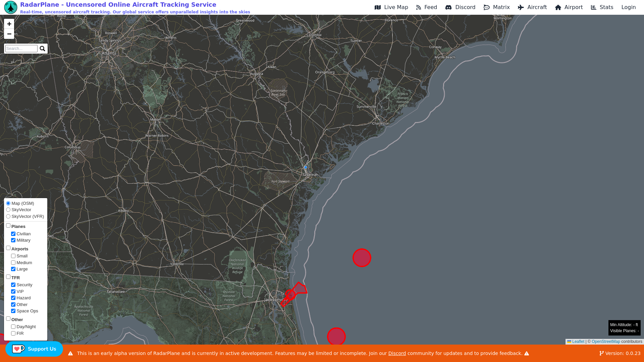Click the blue location dot near Savannah
This screenshot has width=644, height=362.
(x=306, y=167)
